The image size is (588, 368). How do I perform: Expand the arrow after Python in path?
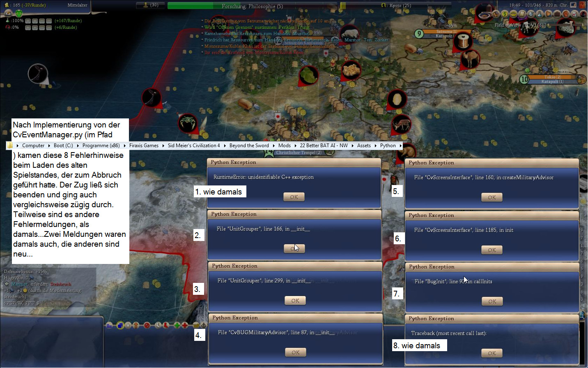click(400, 146)
